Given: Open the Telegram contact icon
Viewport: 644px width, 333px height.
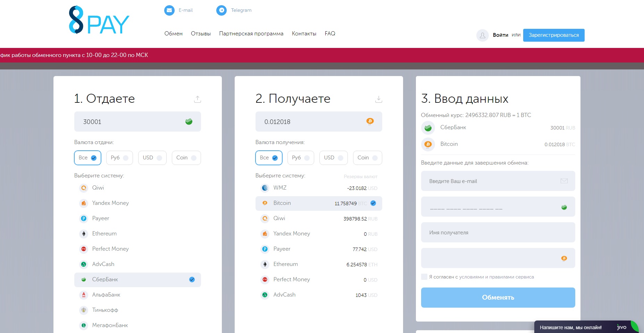Looking at the screenshot, I should [x=221, y=10].
